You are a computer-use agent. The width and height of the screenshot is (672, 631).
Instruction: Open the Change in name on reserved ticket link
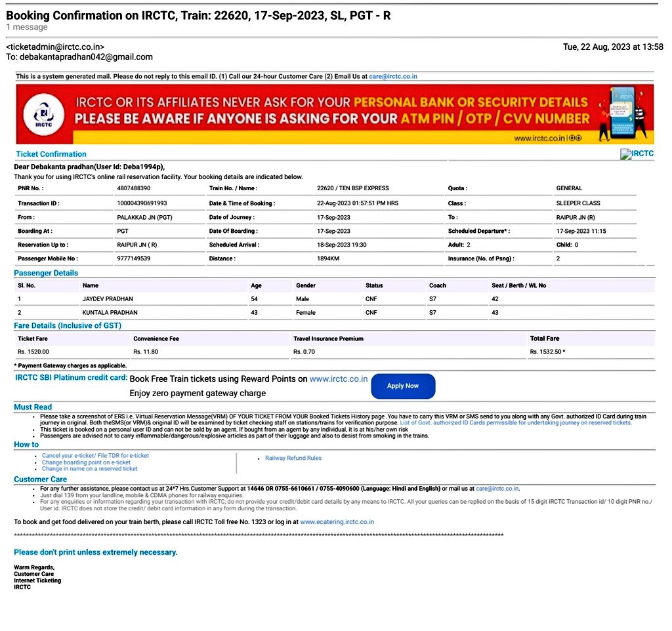[89, 469]
